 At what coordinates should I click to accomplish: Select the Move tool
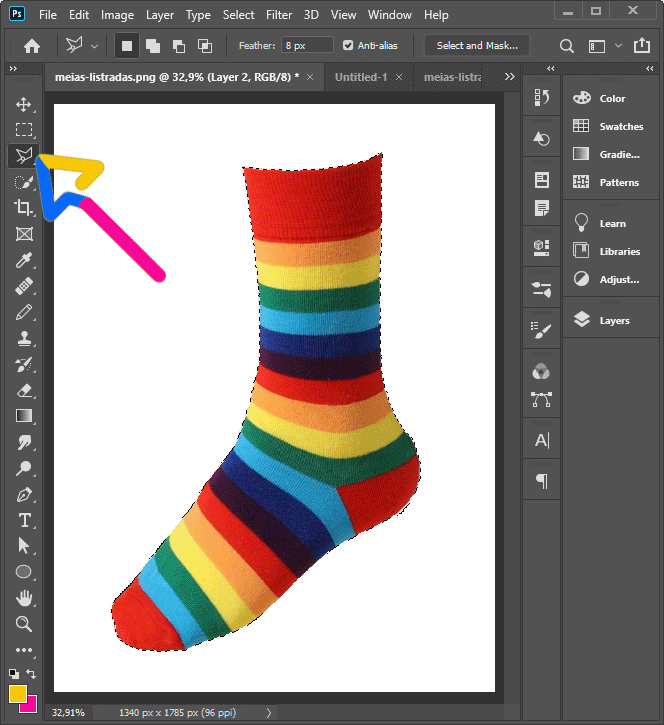click(24, 104)
